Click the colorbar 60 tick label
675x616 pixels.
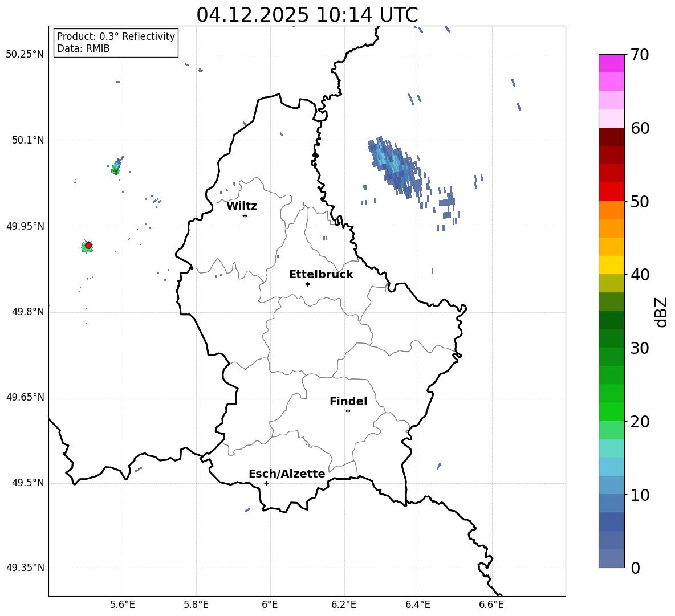point(640,128)
